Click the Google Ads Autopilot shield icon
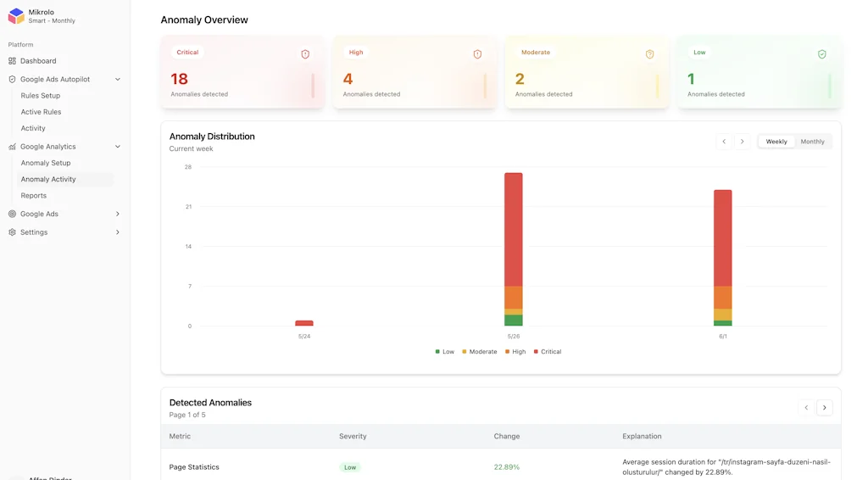Screen dimensions: 868x480 coord(12,80)
